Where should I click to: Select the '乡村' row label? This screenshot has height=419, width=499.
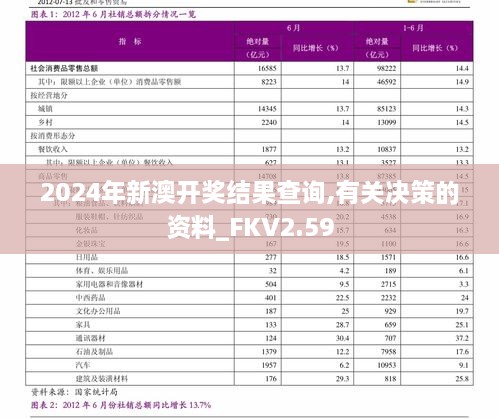point(45,122)
